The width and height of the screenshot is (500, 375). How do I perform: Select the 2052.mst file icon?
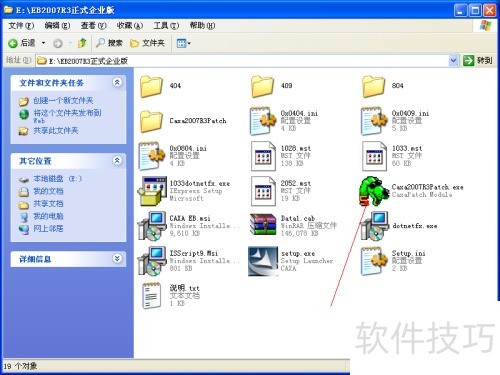pyautogui.click(x=263, y=191)
